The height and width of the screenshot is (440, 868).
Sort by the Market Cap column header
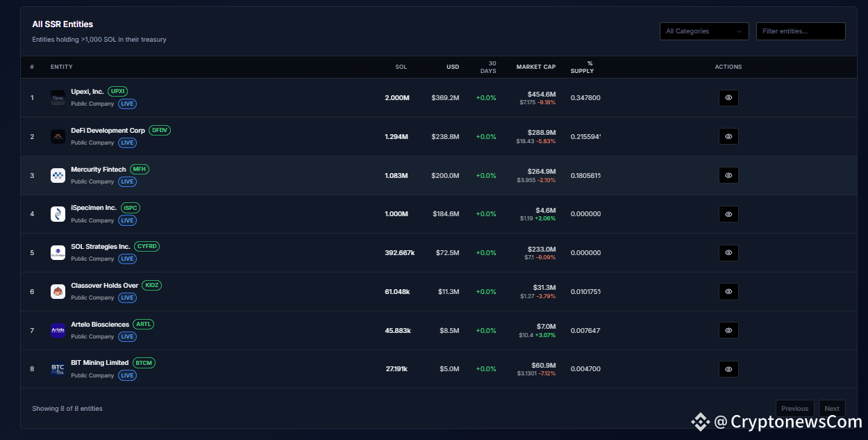(x=536, y=67)
